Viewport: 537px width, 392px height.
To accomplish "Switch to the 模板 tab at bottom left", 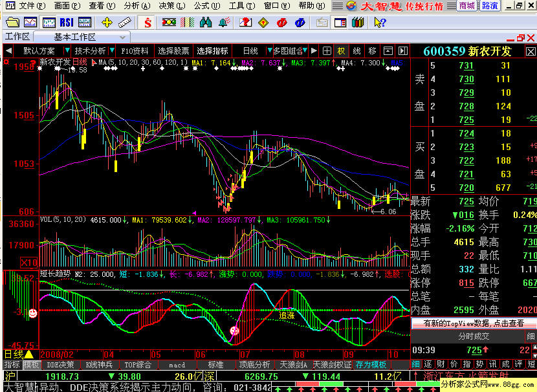I will click(31, 365).
